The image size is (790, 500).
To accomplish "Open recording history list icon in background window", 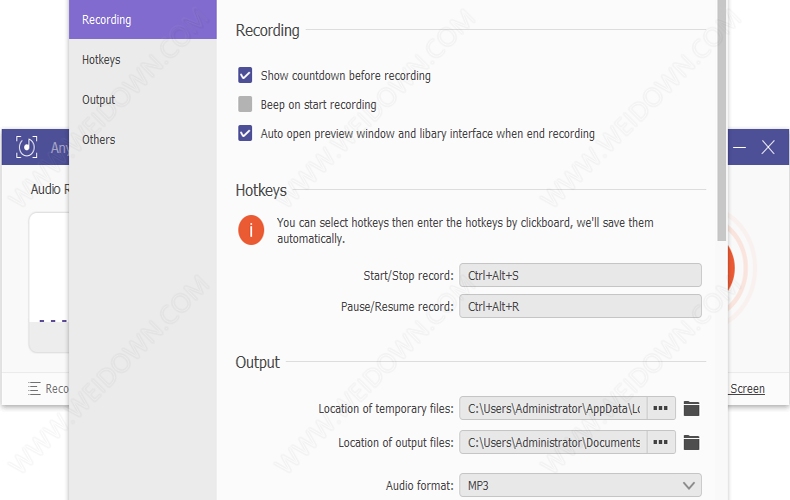I will coord(34,389).
